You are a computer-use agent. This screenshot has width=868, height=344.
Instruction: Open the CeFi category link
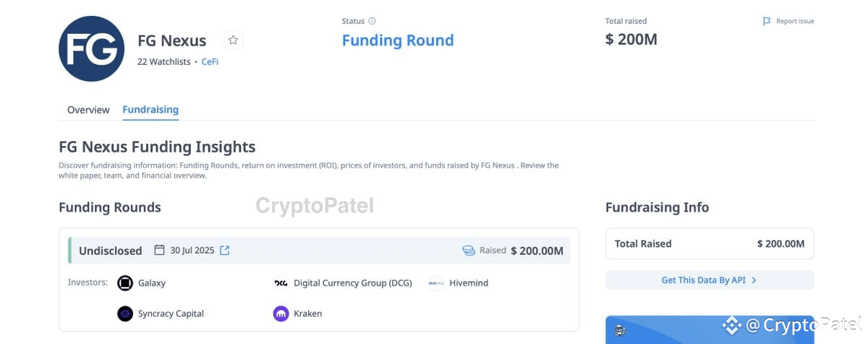[210, 62]
